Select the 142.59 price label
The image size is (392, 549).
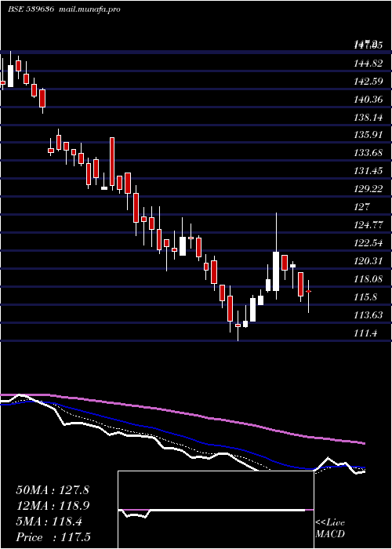[x=368, y=82]
